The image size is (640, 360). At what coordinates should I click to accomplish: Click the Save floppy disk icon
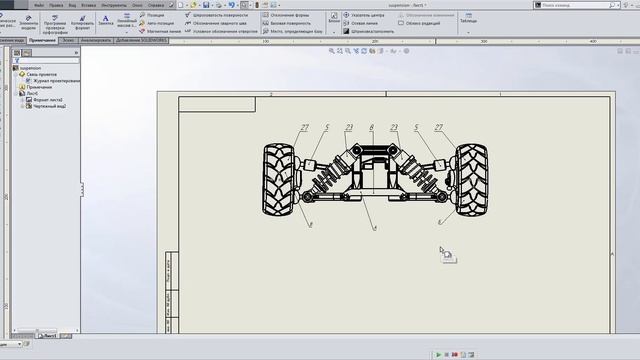click(x=206, y=5)
